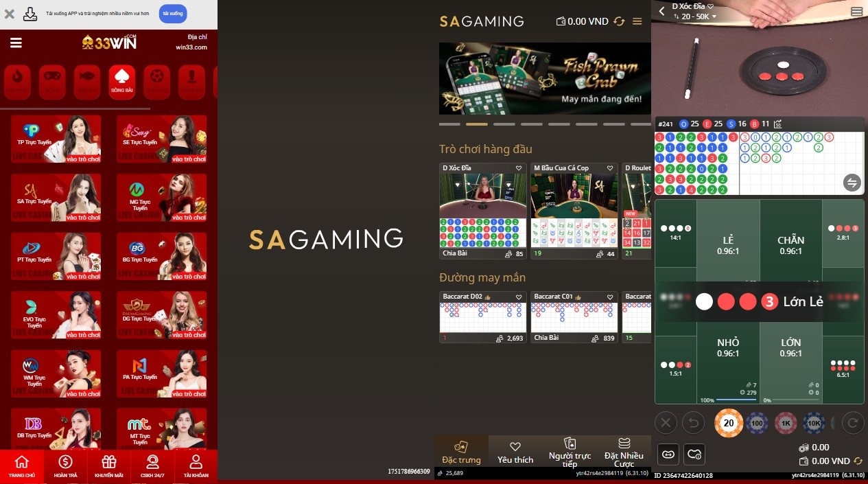Image resolution: width=868 pixels, height=484 pixels.
Task: Open the win33.com address link
Action: pyautogui.click(x=191, y=47)
